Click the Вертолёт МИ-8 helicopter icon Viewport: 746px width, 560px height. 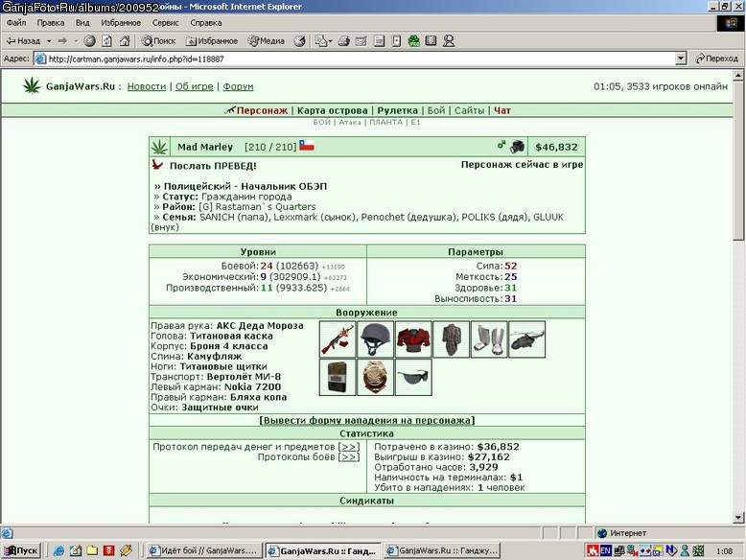[526, 339]
